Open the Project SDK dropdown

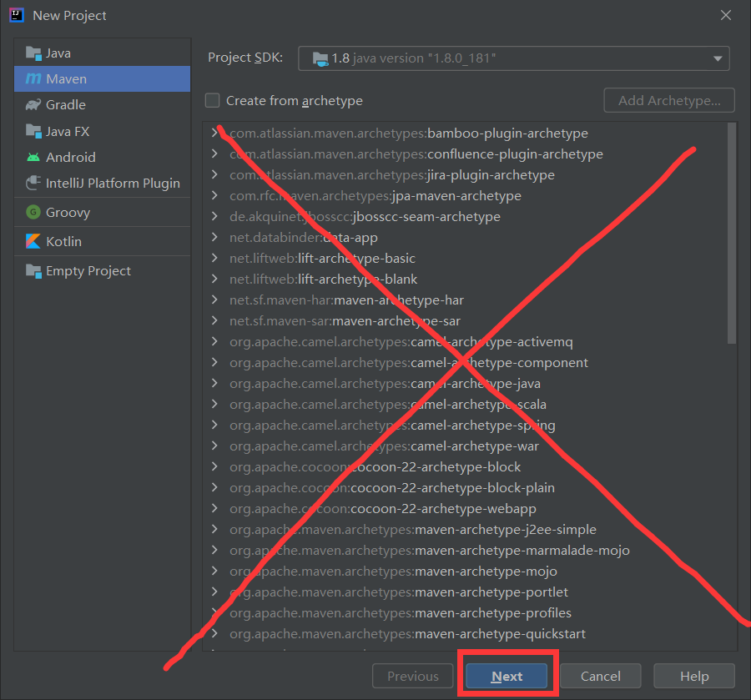click(x=513, y=58)
